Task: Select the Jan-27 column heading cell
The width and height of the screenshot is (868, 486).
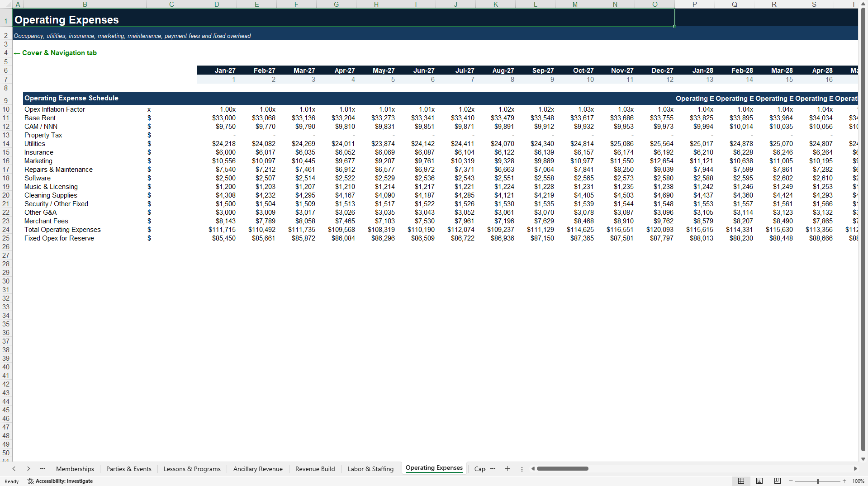Action: pos(217,71)
